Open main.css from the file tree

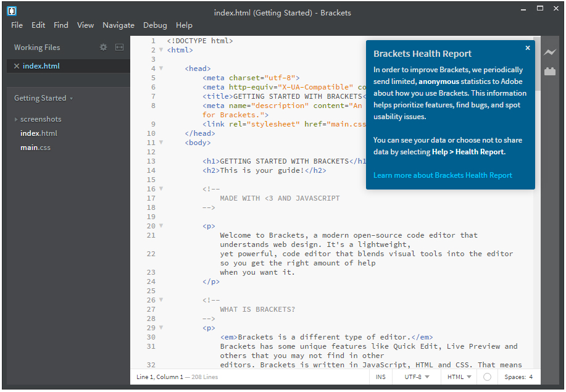35,148
